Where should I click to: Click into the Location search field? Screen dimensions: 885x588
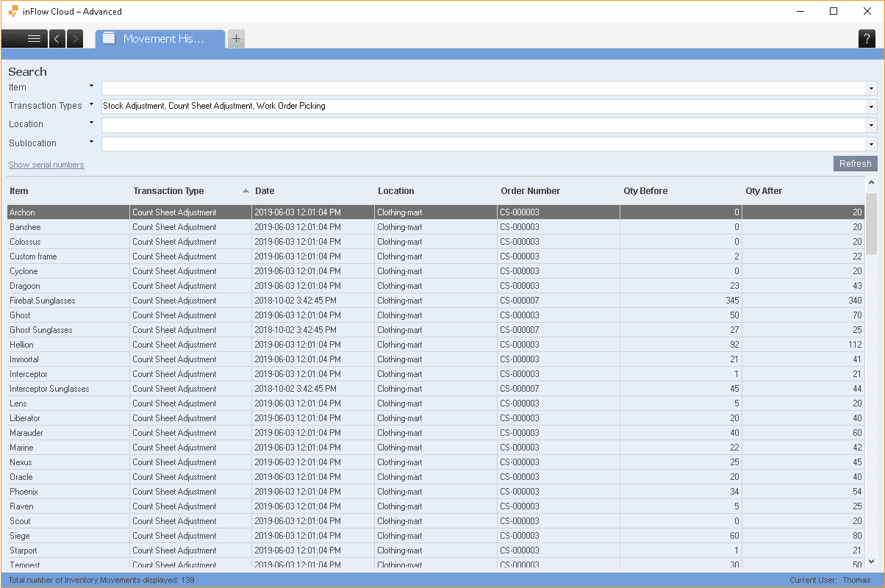point(484,126)
